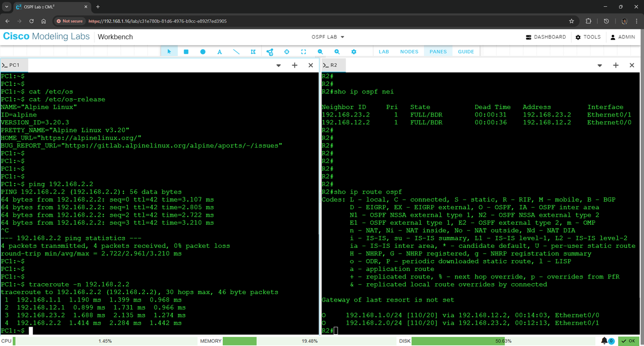
Task: Click the add nodes and links icon
Action: pyautogui.click(x=270, y=51)
